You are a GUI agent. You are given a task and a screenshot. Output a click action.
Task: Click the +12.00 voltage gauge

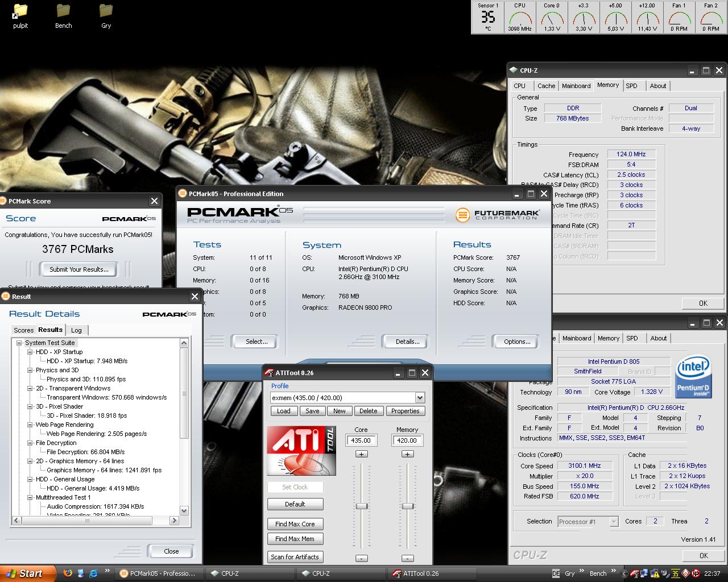(647, 17)
